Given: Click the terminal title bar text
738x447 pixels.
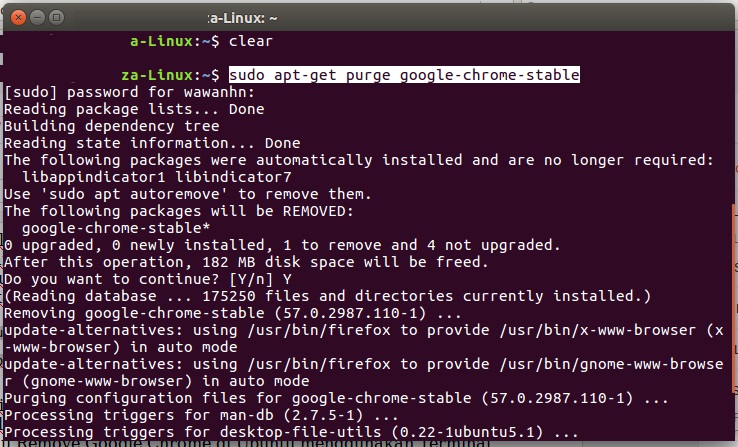Looking at the screenshot, I should click(x=242, y=18).
